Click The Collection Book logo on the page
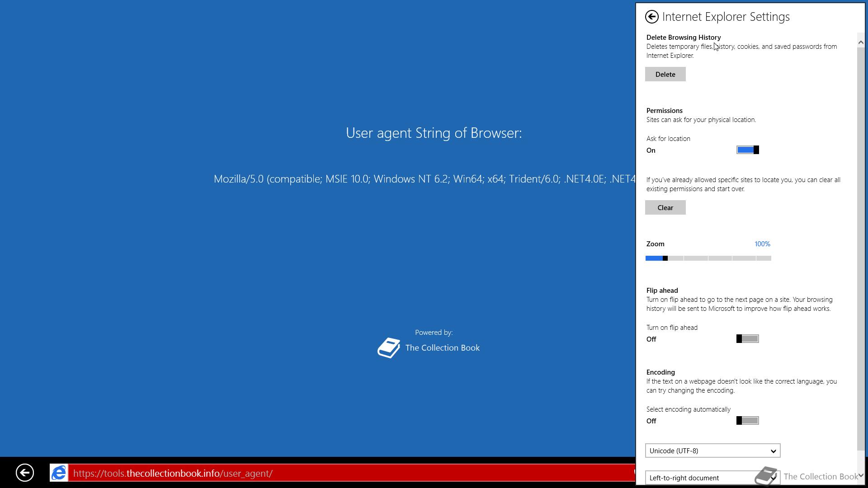The height and width of the screenshot is (488, 868). coord(389,348)
